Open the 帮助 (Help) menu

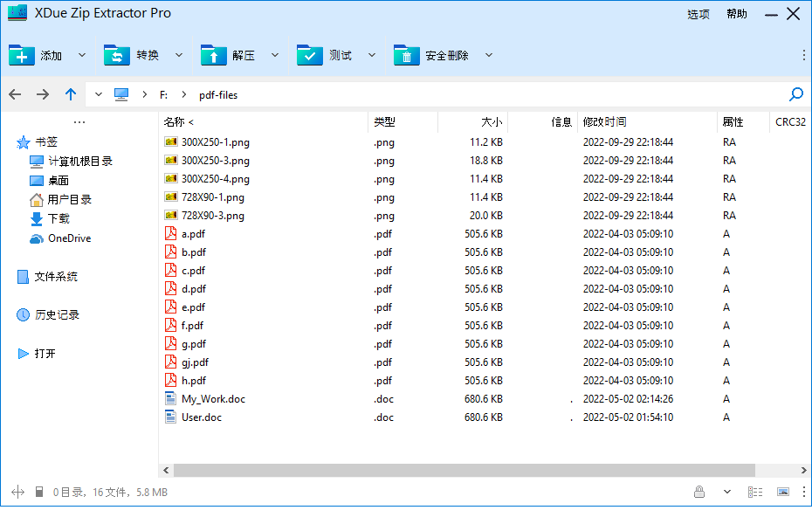736,14
